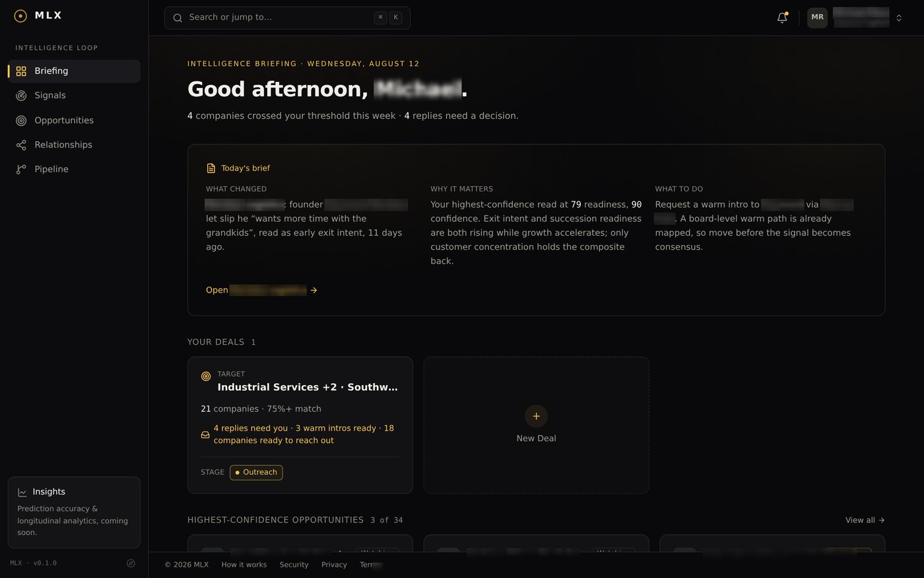Viewport: 924px width, 578px height.
Task: Open the Briefing sidebar item
Action: tap(74, 71)
